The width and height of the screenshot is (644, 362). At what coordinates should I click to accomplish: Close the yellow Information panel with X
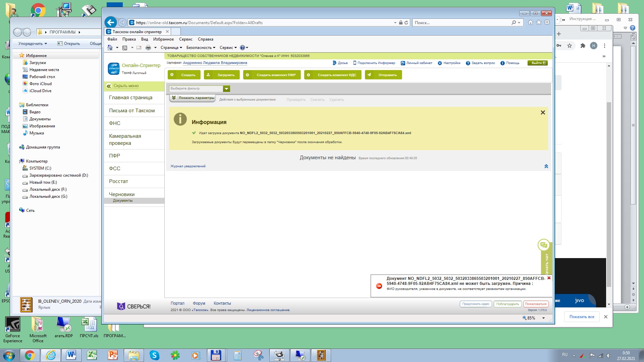[x=543, y=113]
